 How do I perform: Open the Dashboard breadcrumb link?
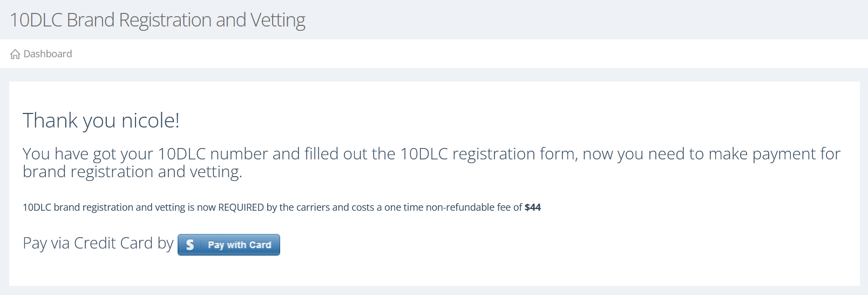48,54
